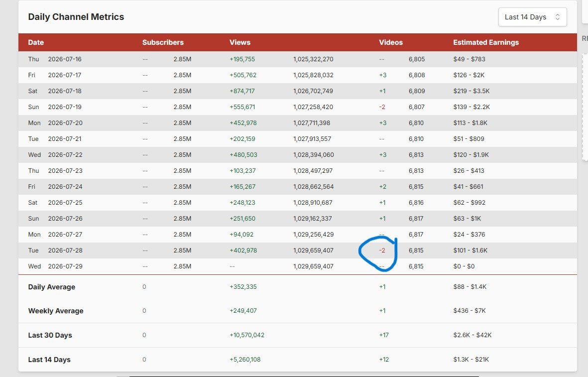Click the Last 14 Days summary row label
This screenshot has width=588, height=377.
(49, 360)
